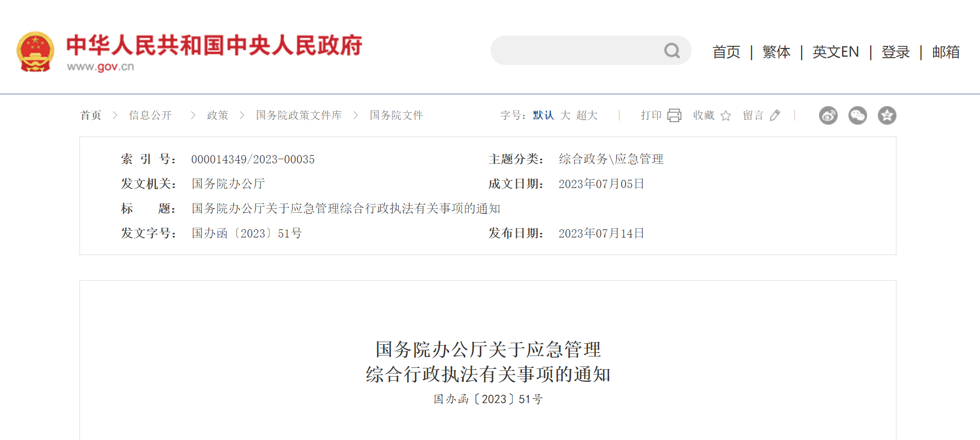This screenshot has height=440, width=980.
Task: Select 默认 font size
Action: click(x=543, y=115)
